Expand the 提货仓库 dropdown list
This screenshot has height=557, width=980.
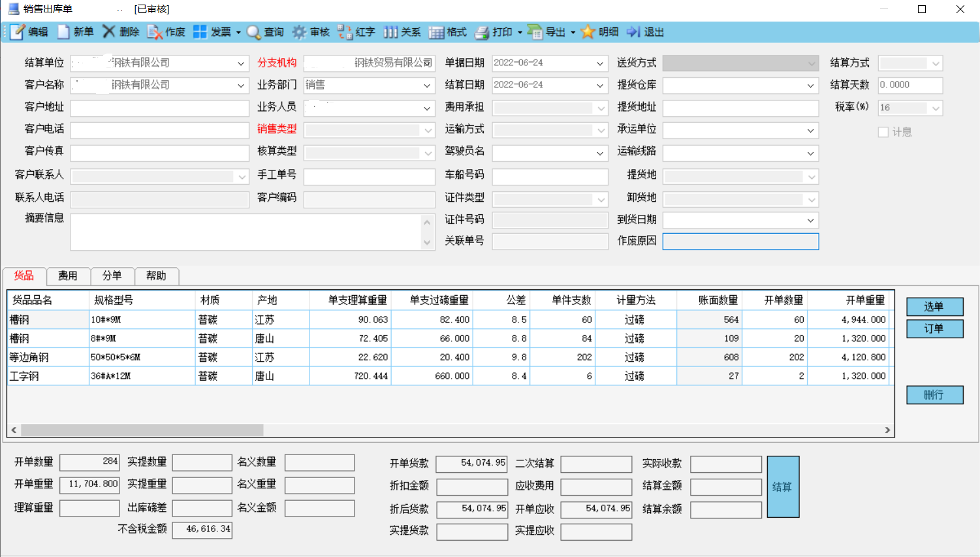pyautogui.click(x=810, y=86)
